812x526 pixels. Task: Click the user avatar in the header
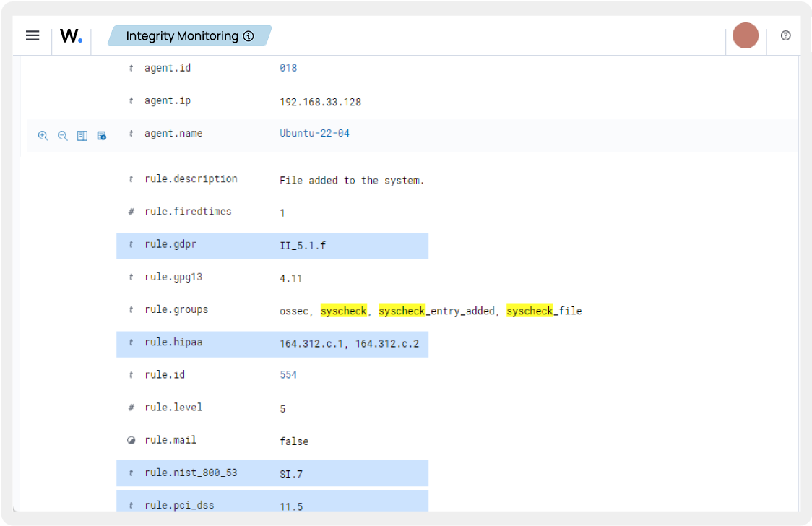tap(745, 35)
